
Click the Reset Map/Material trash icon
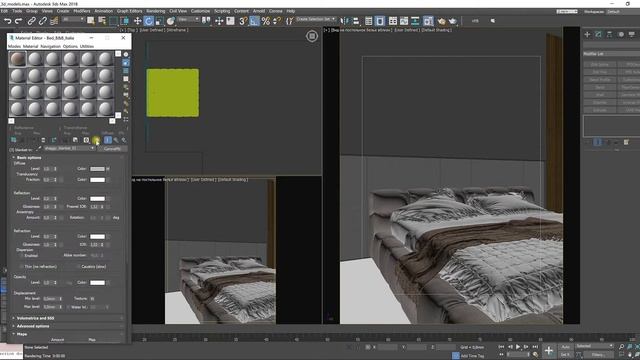[x=43, y=140]
